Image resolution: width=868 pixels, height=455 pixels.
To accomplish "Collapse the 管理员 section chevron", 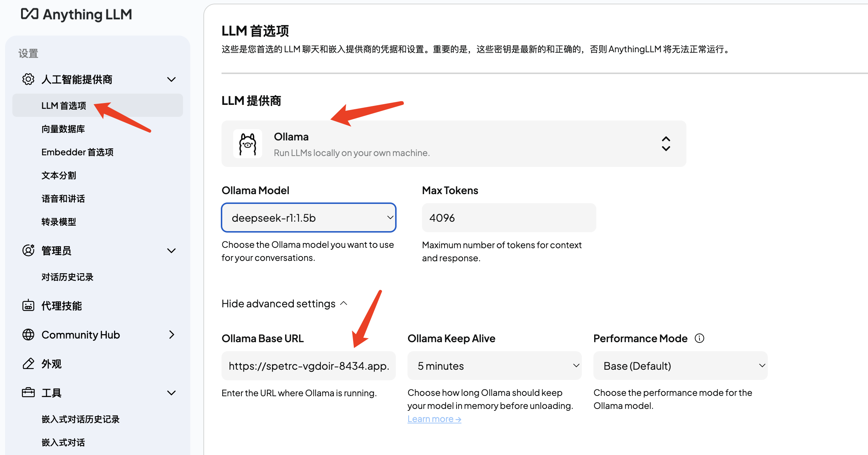I will pyautogui.click(x=171, y=250).
